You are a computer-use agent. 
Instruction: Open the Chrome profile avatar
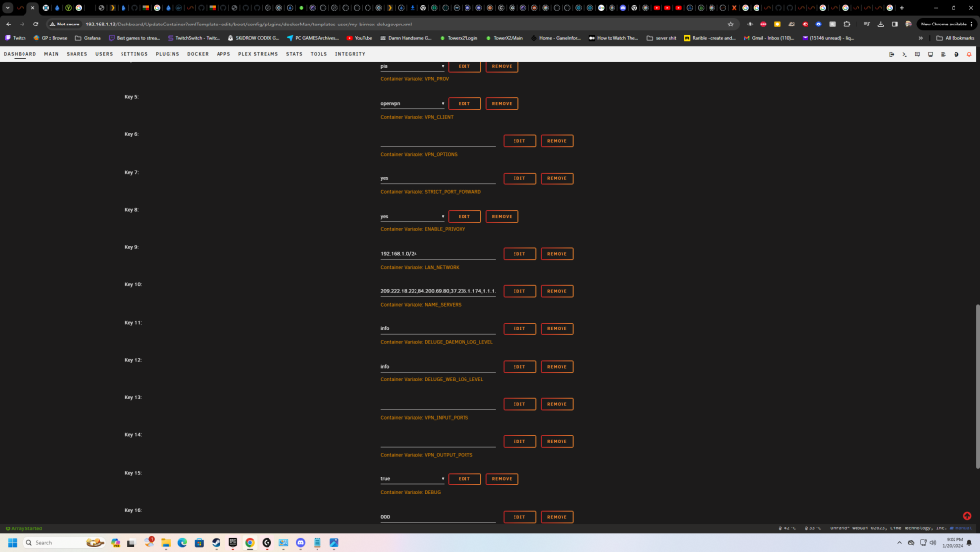[x=908, y=25]
